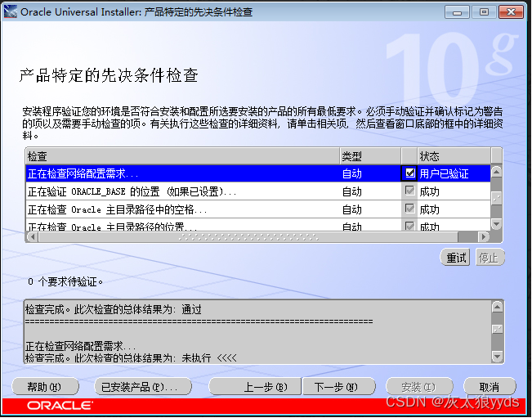Select the row 正在检查网络配置需求...

pyautogui.click(x=258, y=173)
